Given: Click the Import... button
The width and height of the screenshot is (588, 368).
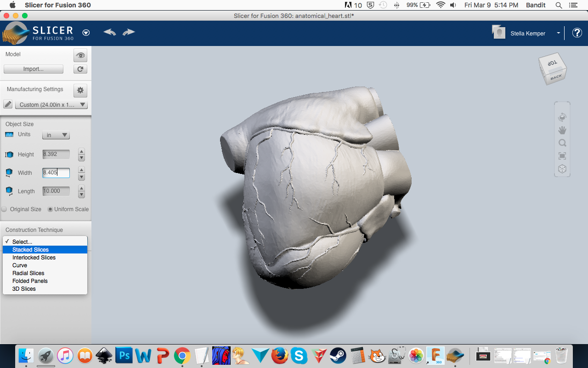Looking at the screenshot, I should 34,69.
